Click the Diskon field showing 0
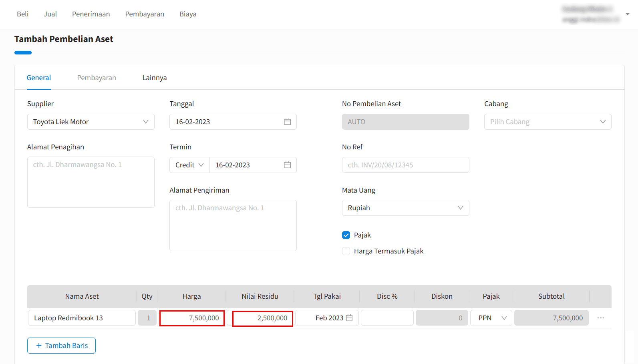Screen dimensions: 638x364 click(x=442, y=318)
